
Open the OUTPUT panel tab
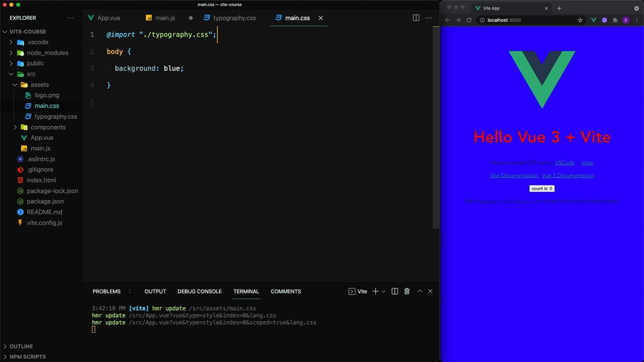click(155, 292)
